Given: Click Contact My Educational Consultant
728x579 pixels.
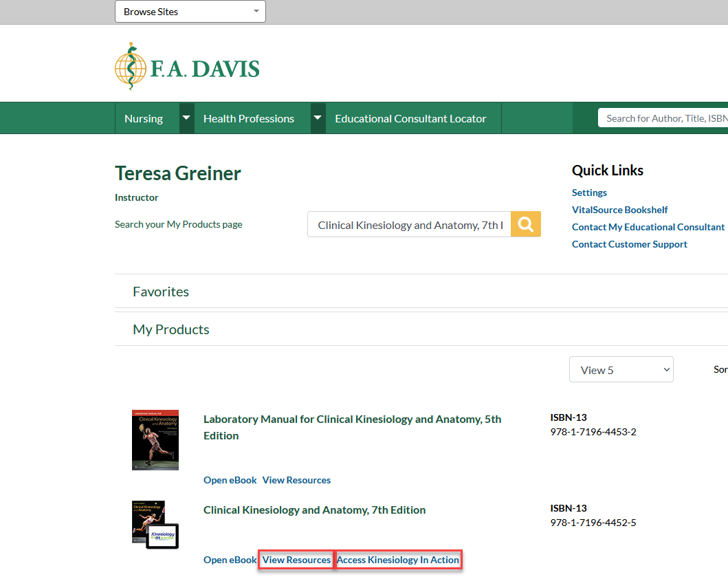Looking at the screenshot, I should pos(648,226).
